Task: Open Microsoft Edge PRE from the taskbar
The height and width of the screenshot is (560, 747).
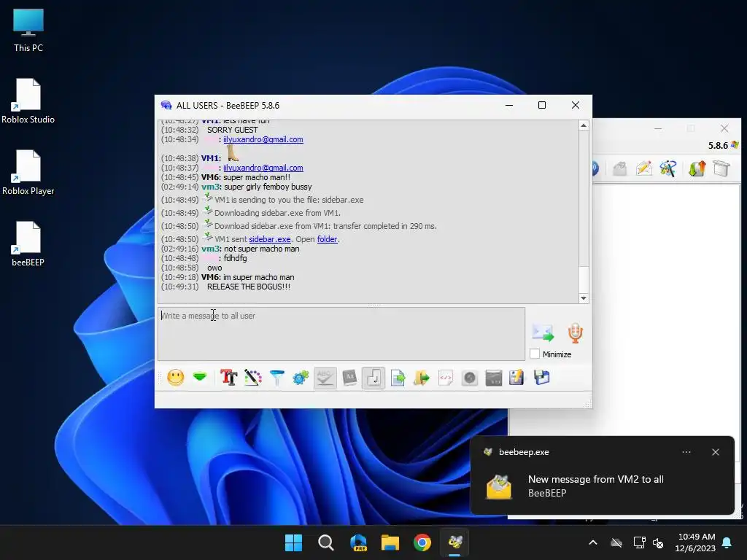Action: [x=358, y=542]
